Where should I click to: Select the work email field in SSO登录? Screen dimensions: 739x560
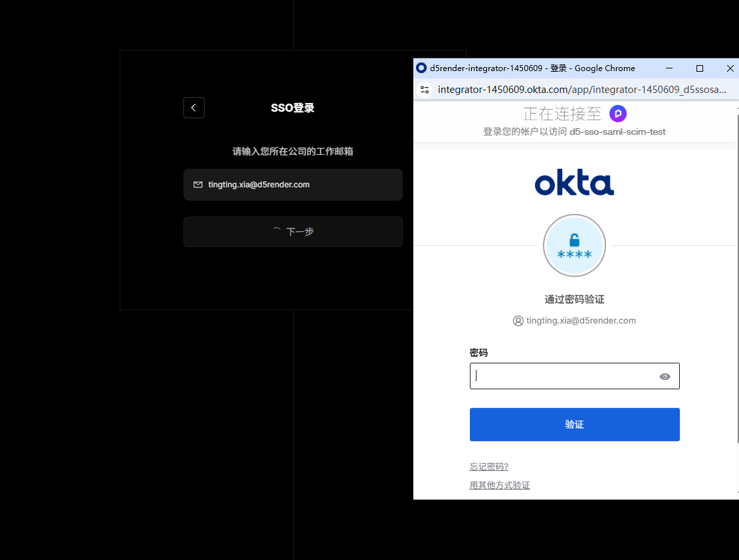[299, 185]
